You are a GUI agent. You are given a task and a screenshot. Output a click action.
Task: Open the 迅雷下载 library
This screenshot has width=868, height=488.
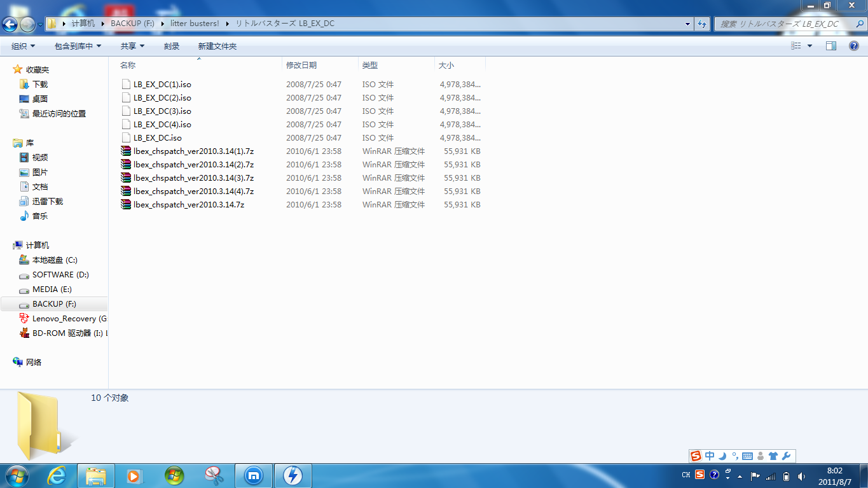click(x=48, y=201)
